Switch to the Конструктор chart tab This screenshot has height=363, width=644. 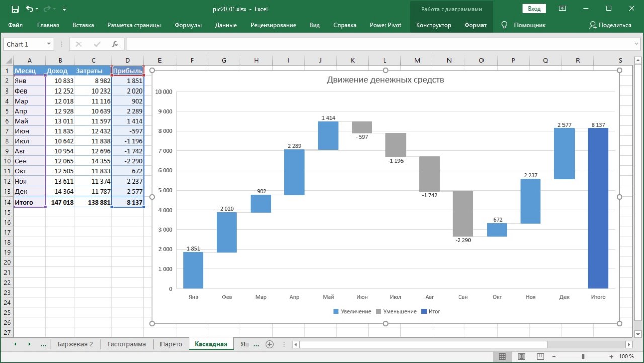434,25
